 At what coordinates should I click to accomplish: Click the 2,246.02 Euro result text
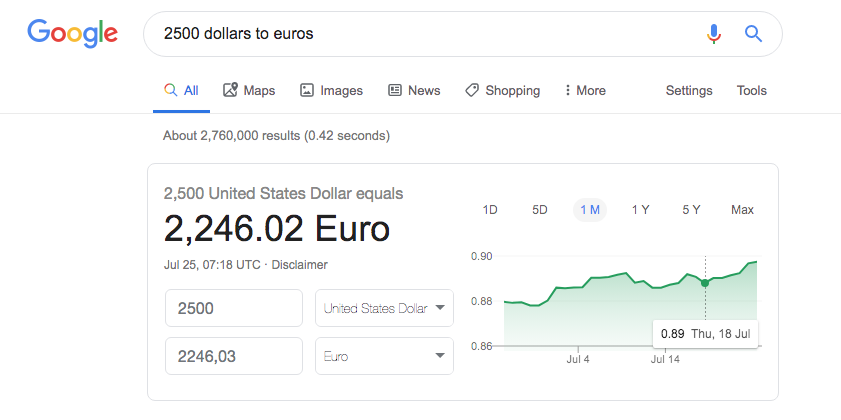click(277, 229)
